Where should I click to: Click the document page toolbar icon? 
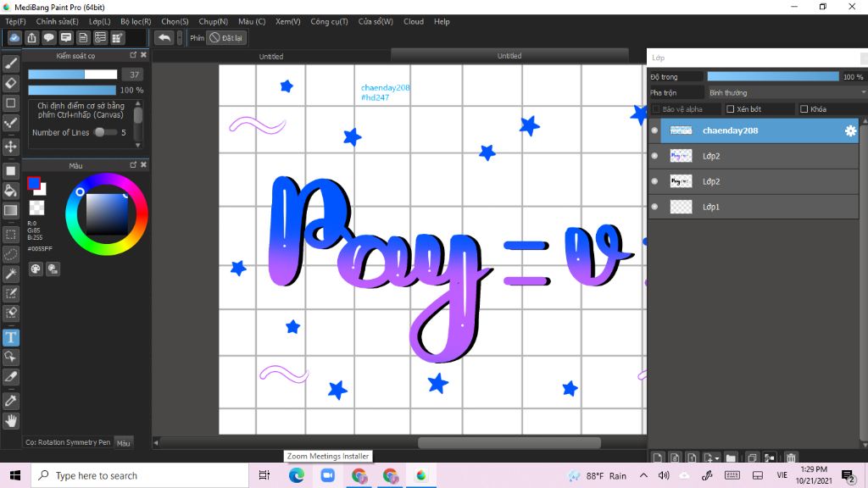[83, 37]
